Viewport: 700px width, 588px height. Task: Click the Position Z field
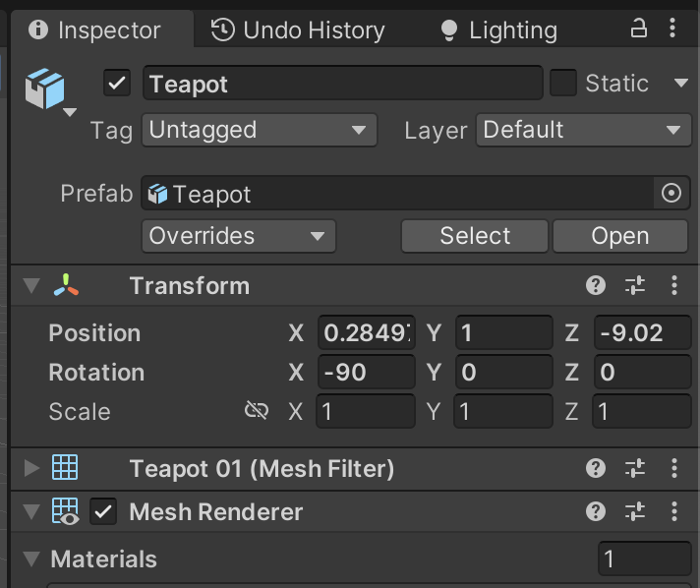(642, 332)
